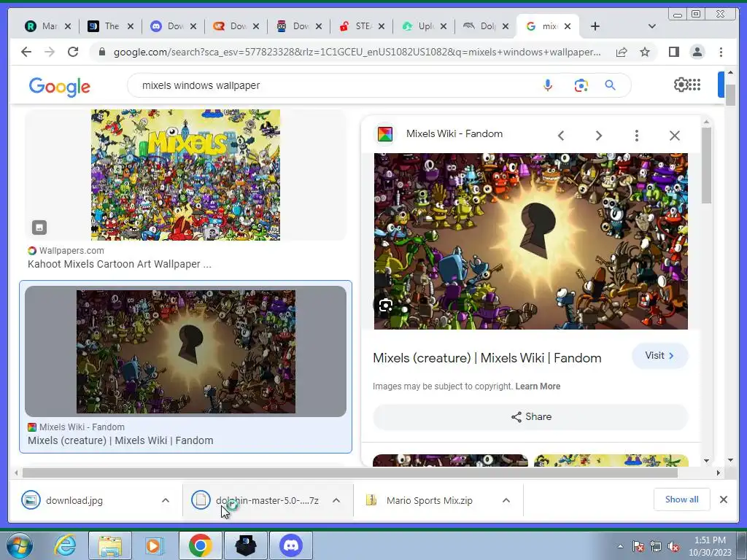
Task: Click the Lens icon on the preview image
Action: pyautogui.click(x=386, y=306)
